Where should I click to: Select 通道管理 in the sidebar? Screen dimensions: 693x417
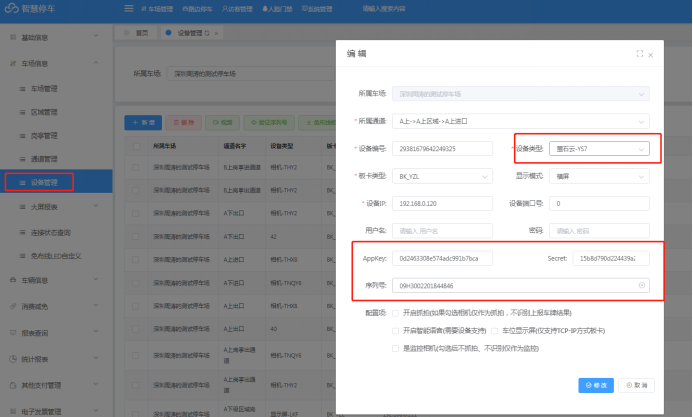[44, 159]
